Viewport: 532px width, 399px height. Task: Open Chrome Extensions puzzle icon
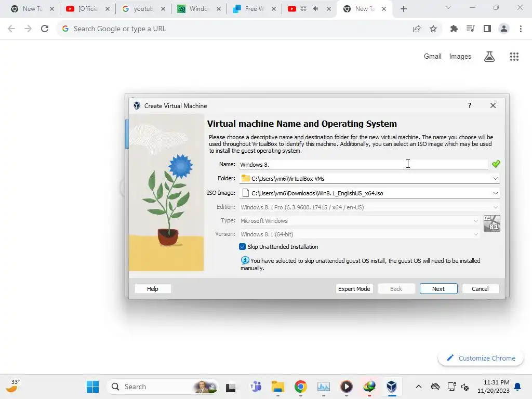[454, 29]
